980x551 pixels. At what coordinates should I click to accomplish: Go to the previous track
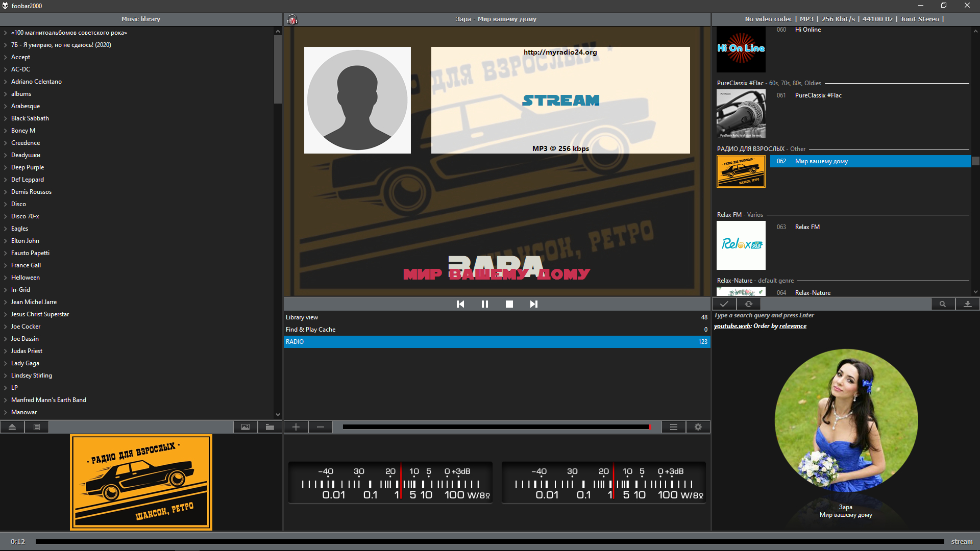point(460,304)
